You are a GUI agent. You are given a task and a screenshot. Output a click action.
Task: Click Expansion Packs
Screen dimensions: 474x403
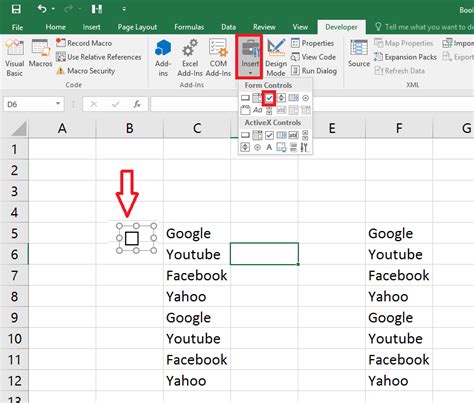[x=405, y=57]
